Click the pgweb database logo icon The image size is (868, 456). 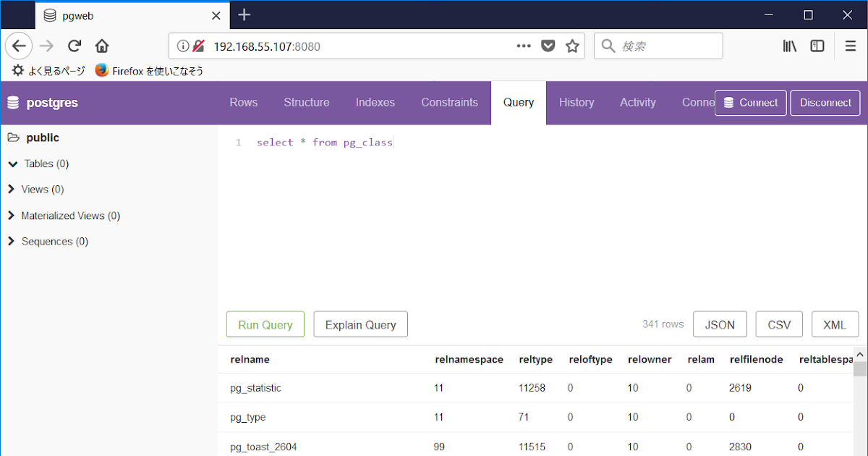pos(13,103)
